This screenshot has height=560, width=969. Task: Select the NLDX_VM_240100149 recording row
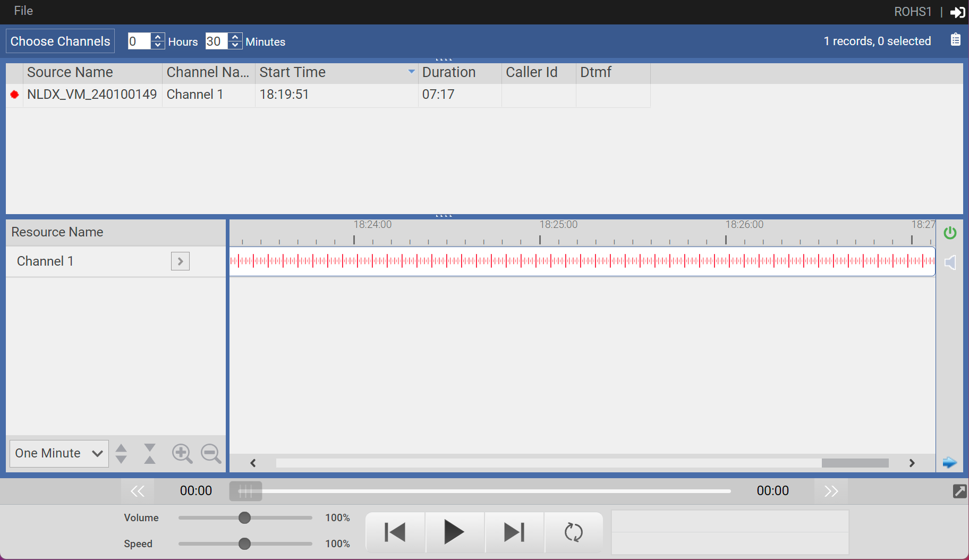pos(92,95)
